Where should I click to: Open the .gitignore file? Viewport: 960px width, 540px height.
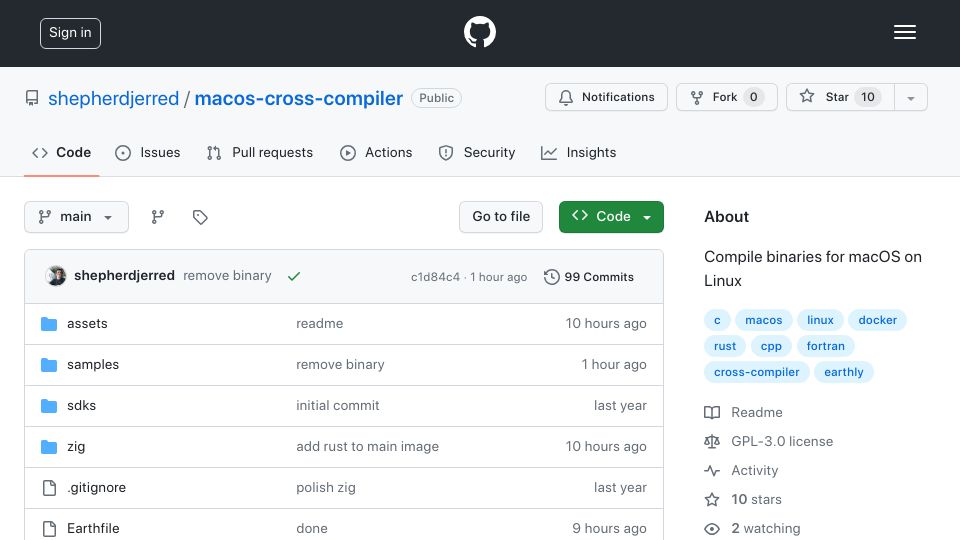click(97, 487)
